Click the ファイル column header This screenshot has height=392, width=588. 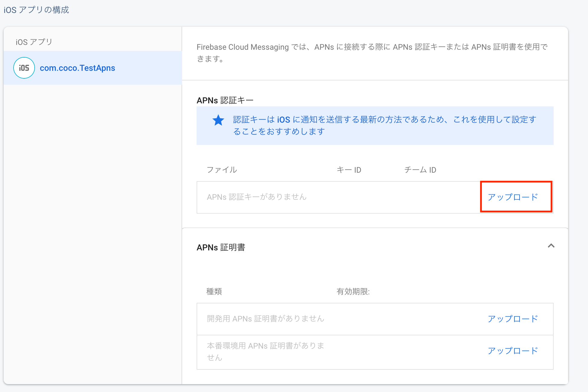click(x=222, y=170)
